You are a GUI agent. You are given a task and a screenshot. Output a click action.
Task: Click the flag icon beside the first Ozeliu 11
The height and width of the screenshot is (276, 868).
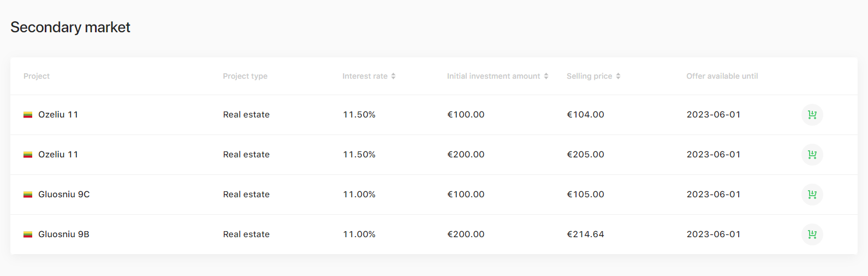28,115
